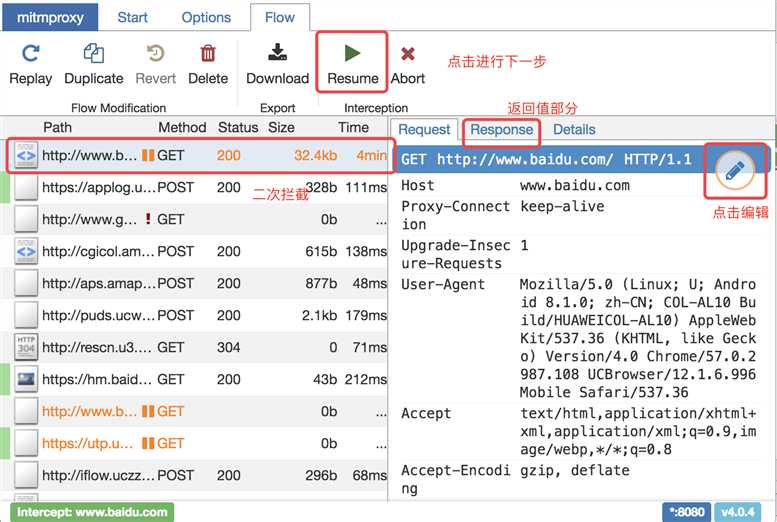This screenshot has height=522, width=777.
Task: Click the pause icon on the 32.4kb row
Action: click(148, 156)
